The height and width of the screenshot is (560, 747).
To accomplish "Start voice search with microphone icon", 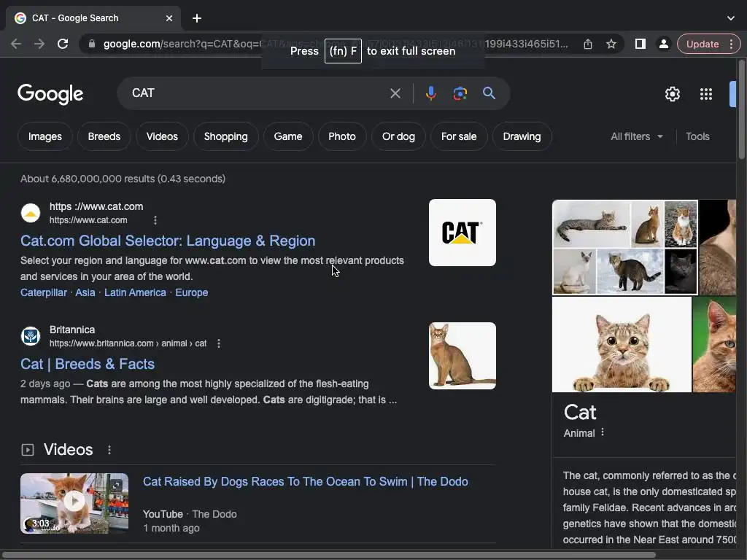I will 430,93.
